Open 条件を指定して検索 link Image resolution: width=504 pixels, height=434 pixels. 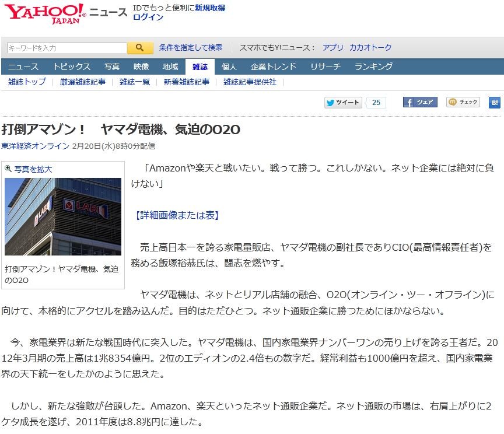[x=191, y=48]
